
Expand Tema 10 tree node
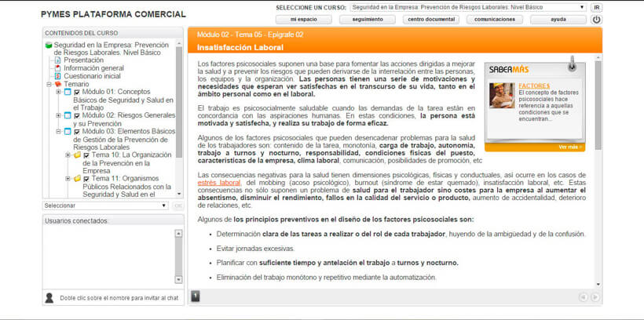68,155
